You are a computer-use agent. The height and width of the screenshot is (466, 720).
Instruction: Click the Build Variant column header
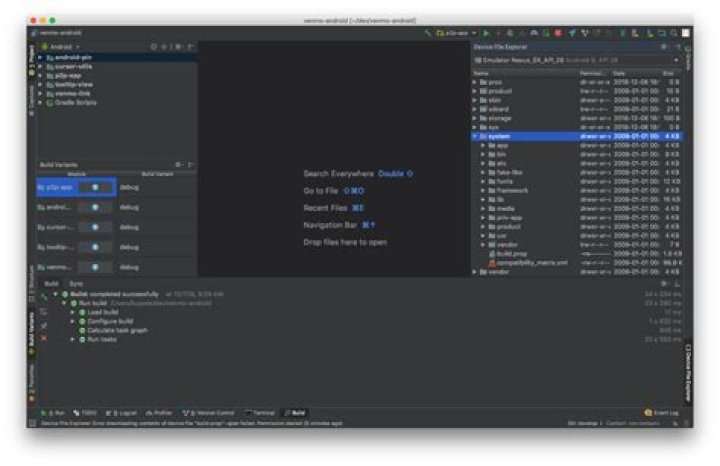click(157, 174)
